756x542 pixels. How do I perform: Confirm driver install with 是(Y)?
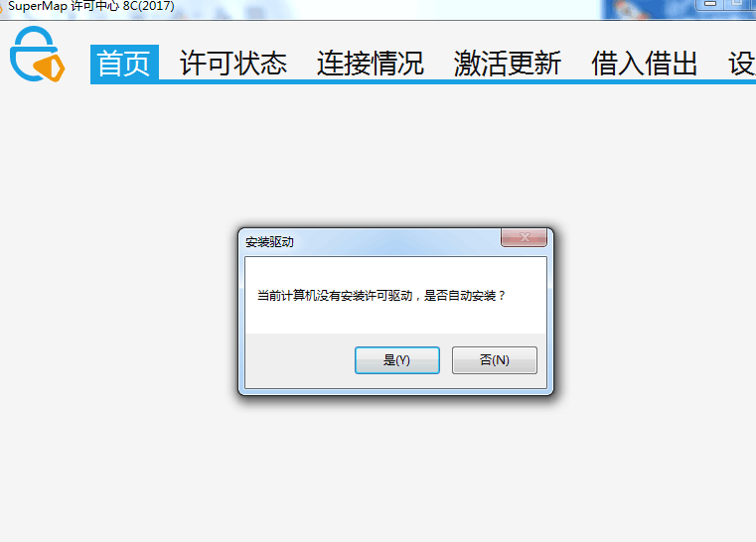coord(397,360)
